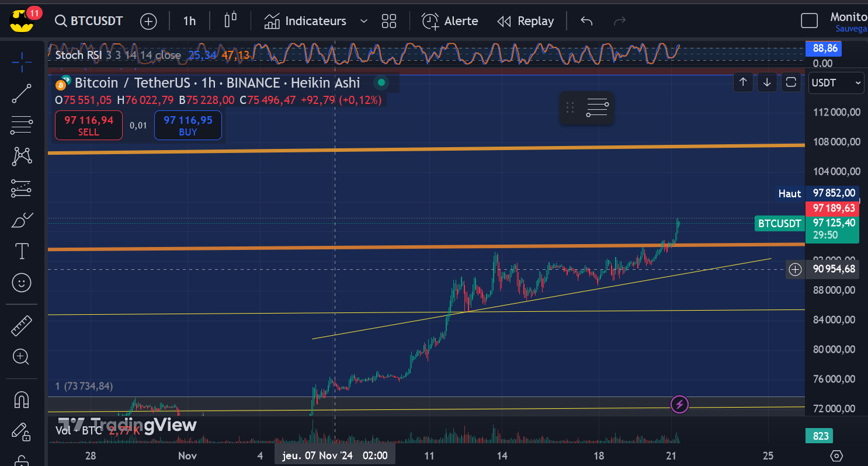Select the yellow ascending trendline
The height and width of the screenshot is (466, 868).
tap(541, 298)
